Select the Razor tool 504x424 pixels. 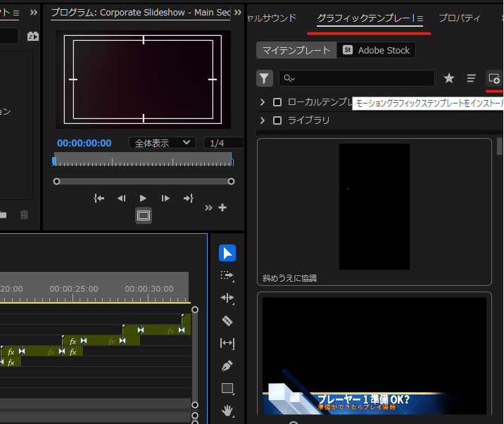pos(227,320)
